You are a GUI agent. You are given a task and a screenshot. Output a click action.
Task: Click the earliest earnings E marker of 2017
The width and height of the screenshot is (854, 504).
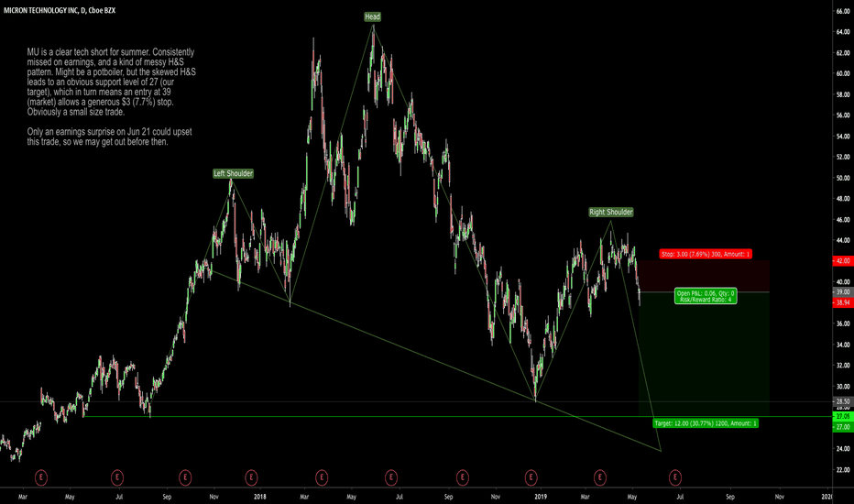(41, 477)
